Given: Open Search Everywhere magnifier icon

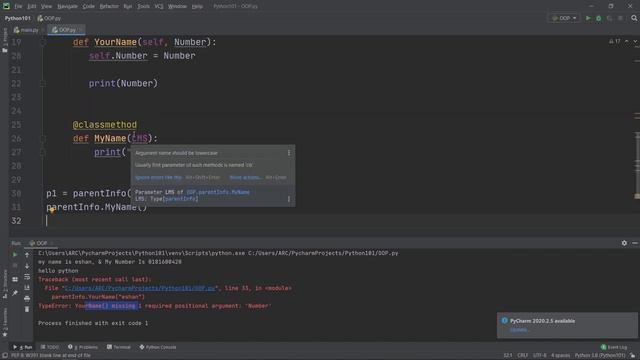Looking at the screenshot, I should (634, 18).
